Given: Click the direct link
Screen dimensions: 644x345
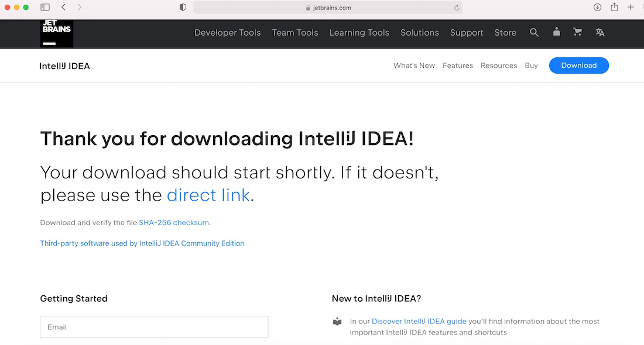Looking at the screenshot, I should click(208, 195).
